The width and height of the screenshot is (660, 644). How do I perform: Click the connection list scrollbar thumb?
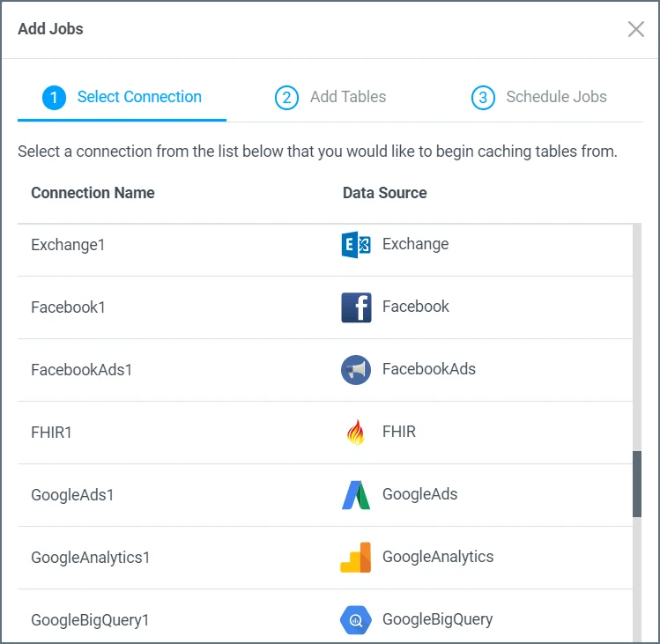tap(637, 484)
